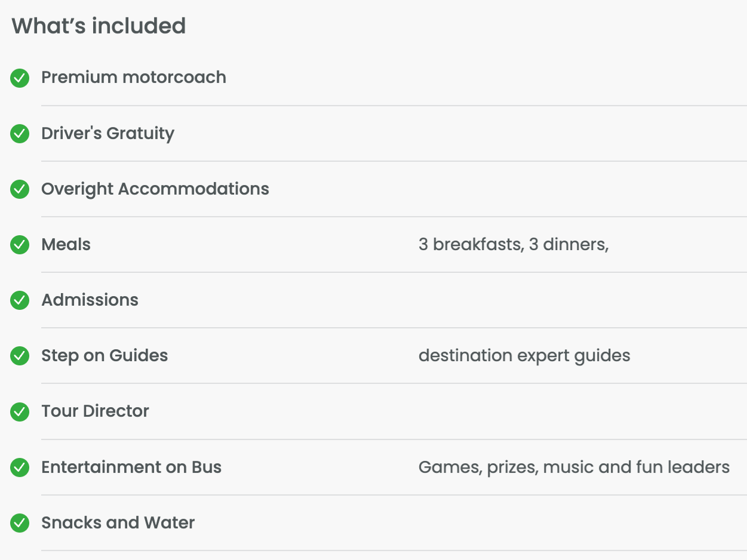
Task: Click the "destination expert guides" description
Action: click(x=524, y=356)
